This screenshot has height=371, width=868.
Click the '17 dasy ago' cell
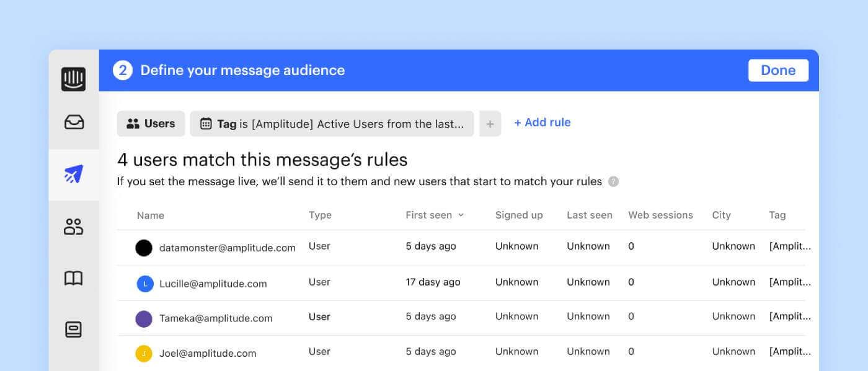(x=433, y=282)
